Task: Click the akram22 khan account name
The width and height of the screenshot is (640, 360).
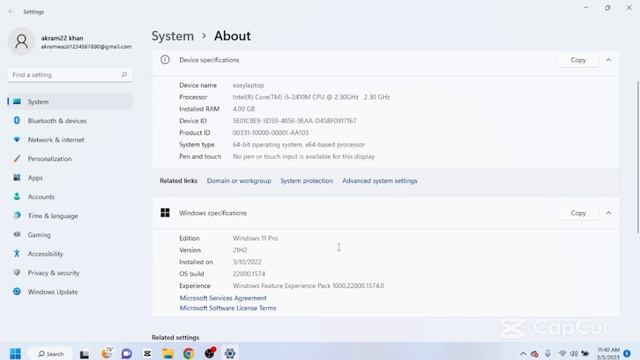Action: (x=62, y=38)
